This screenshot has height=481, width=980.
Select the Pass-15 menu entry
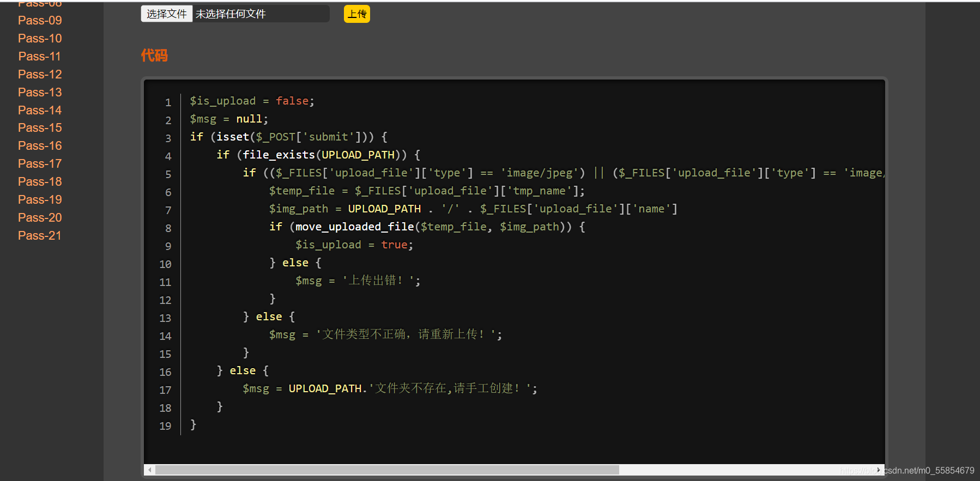tap(40, 127)
